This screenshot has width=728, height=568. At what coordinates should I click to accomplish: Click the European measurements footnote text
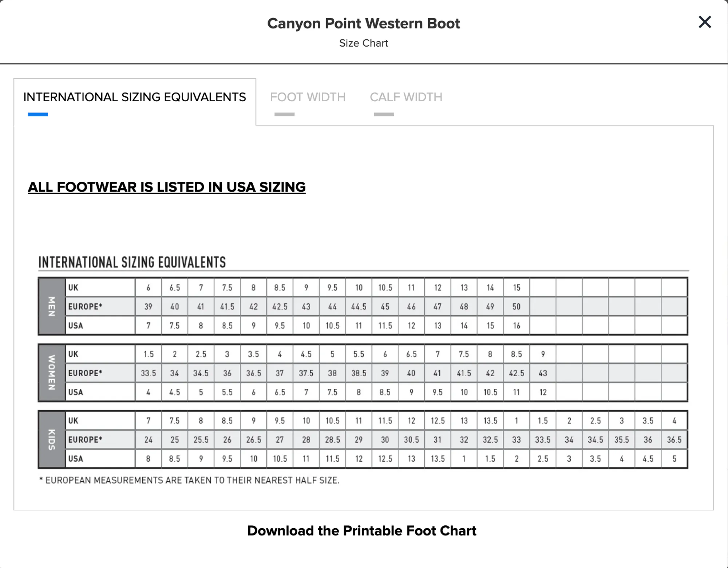pos(189,480)
